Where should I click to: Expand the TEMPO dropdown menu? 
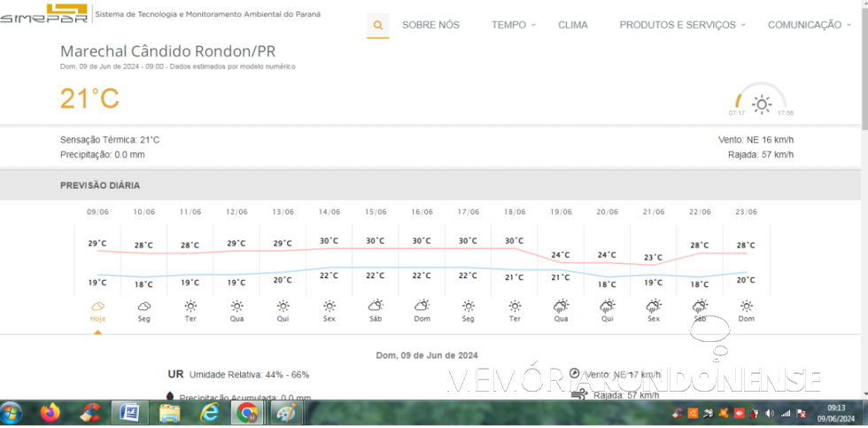click(x=513, y=25)
